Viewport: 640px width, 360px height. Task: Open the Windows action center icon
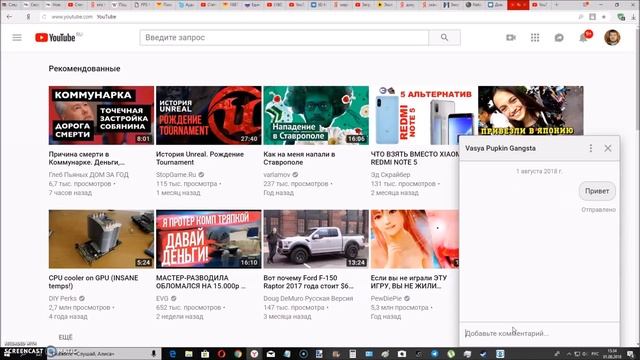tap(631, 354)
